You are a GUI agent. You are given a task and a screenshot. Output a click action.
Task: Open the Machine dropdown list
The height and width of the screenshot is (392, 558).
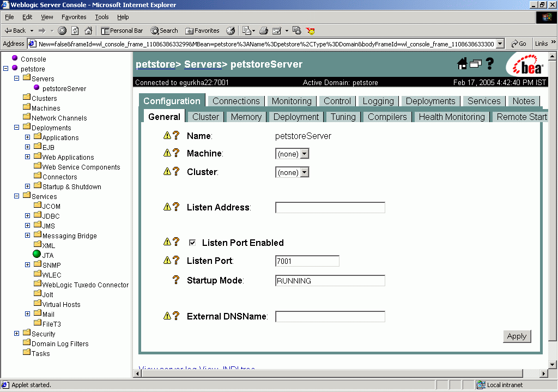pyautogui.click(x=305, y=154)
